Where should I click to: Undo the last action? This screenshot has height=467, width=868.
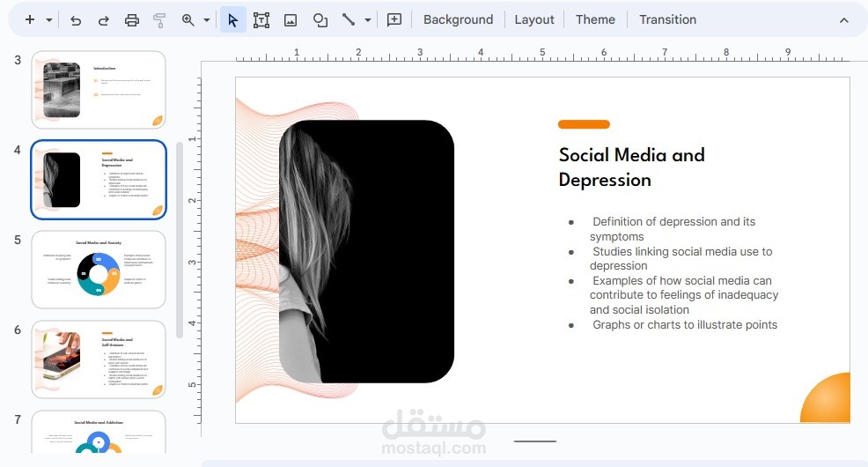[x=76, y=20]
